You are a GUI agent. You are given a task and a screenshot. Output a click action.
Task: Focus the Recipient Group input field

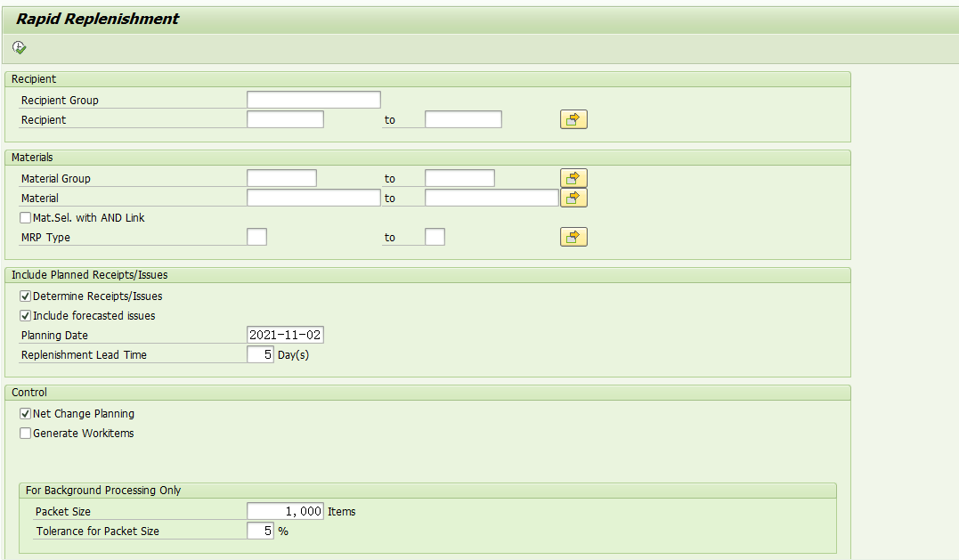[313, 100]
